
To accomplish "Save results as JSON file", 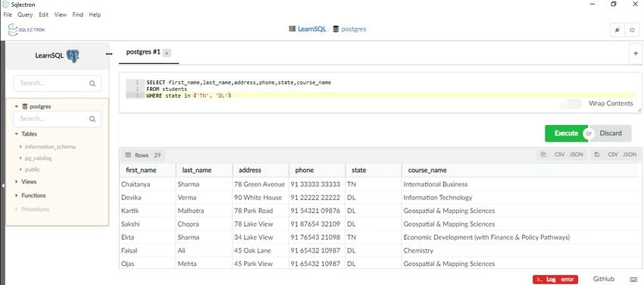I will [630, 155].
